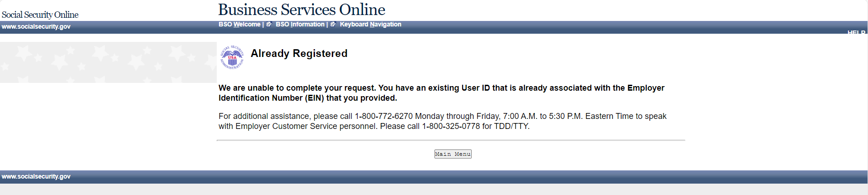
Task: Open the BSO Welcome link
Action: (x=239, y=24)
